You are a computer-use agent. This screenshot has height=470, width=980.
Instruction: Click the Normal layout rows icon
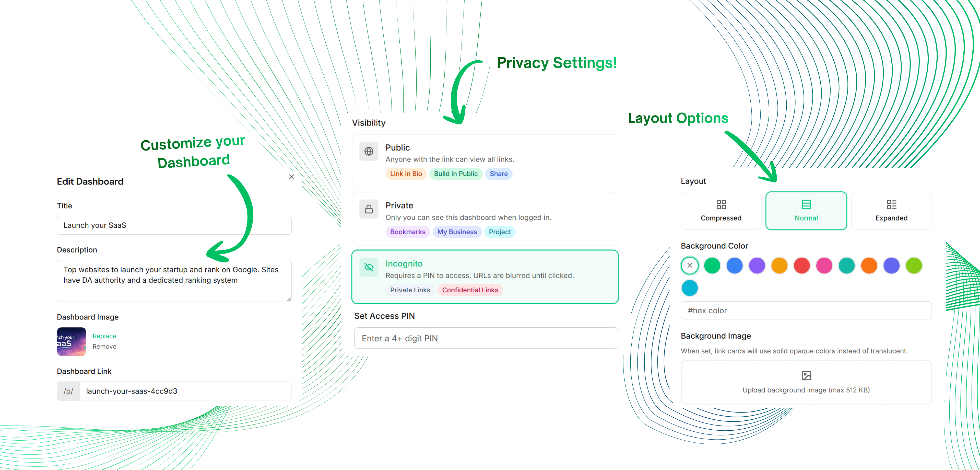(x=806, y=204)
